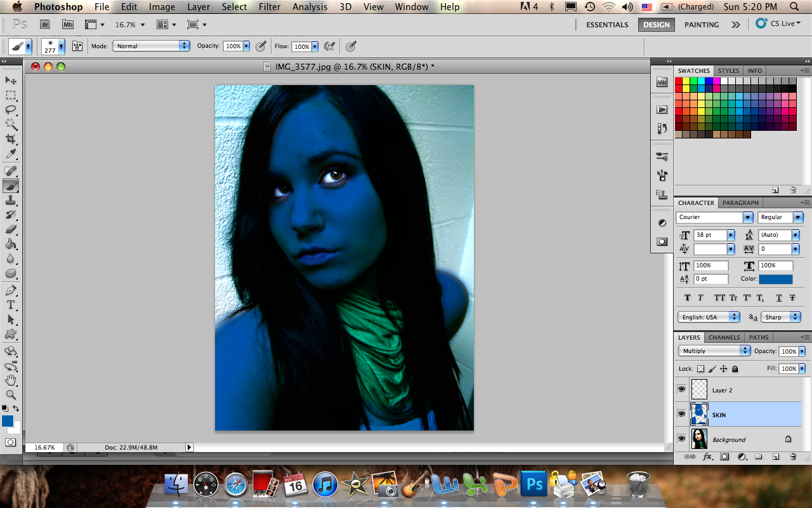This screenshot has height=508, width=812.
Task: Select the Spot Healing Brush tool
Action: click(11, 171)
